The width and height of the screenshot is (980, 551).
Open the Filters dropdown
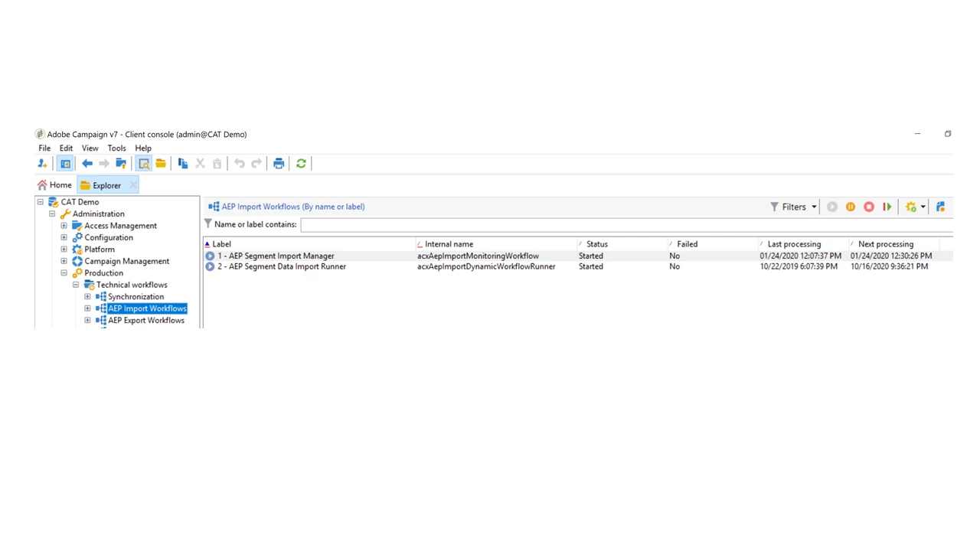pyautogui.click(x=793, y=207)
